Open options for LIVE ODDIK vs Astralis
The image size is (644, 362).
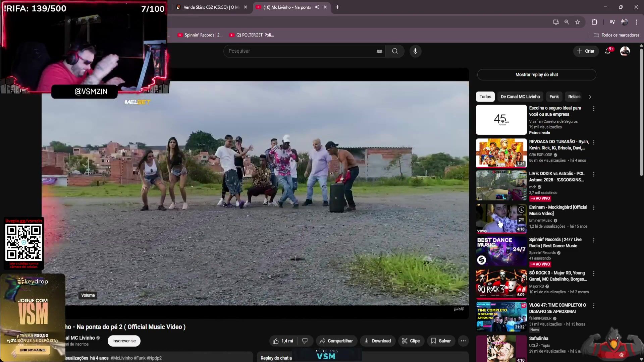(x=594, y=174)
